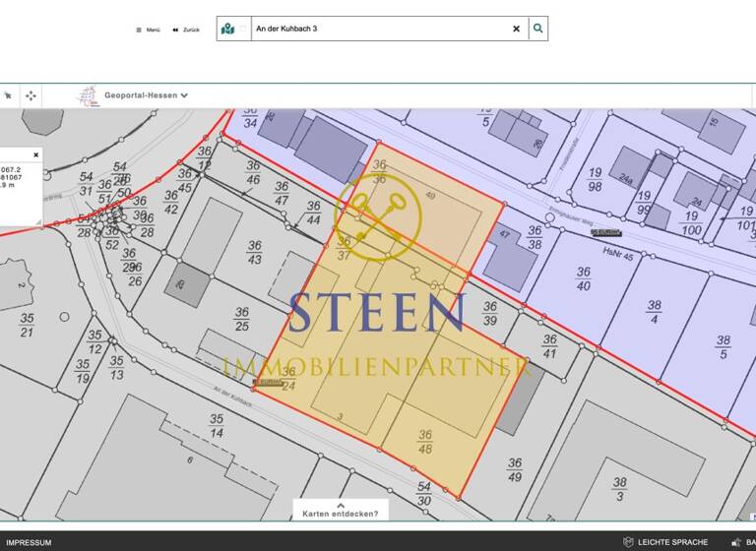Screen dimensions: 756x551
Task: Click parcel label 35/21 on the map
Action: pos(27,325)
